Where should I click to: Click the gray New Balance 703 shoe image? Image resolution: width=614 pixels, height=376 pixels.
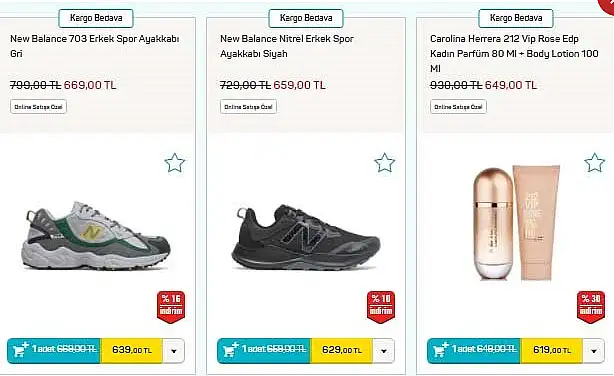click(x=96, y=236)
